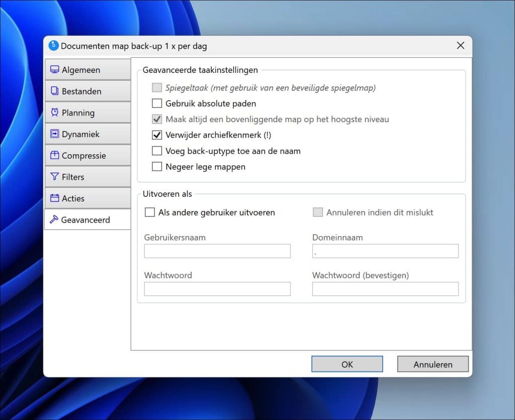Open the Acties tab
Image resolution: width=515 pixels, height=420 pixels.
coord(88,198)
